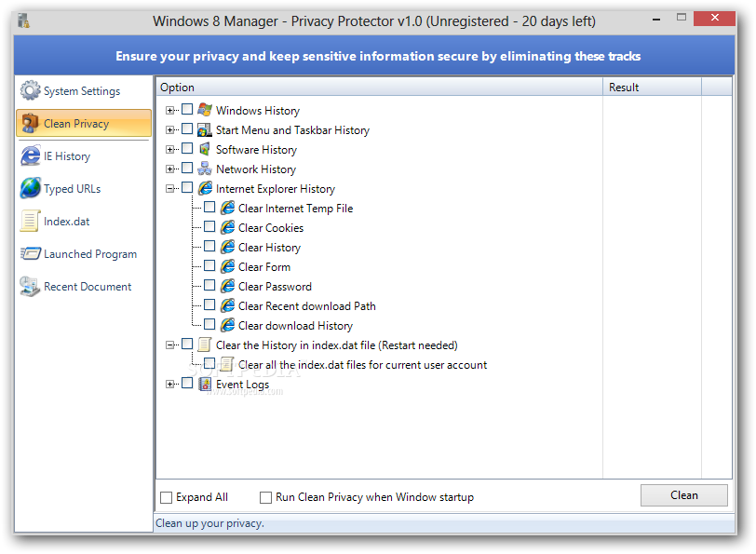Click the IE icon beside Clear Password

click(x=227, y=286)
